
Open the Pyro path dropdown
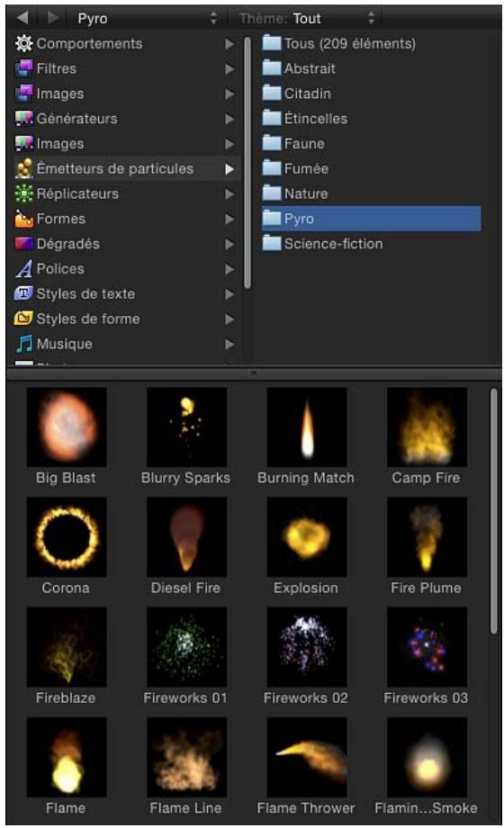(x=147, y=19)
